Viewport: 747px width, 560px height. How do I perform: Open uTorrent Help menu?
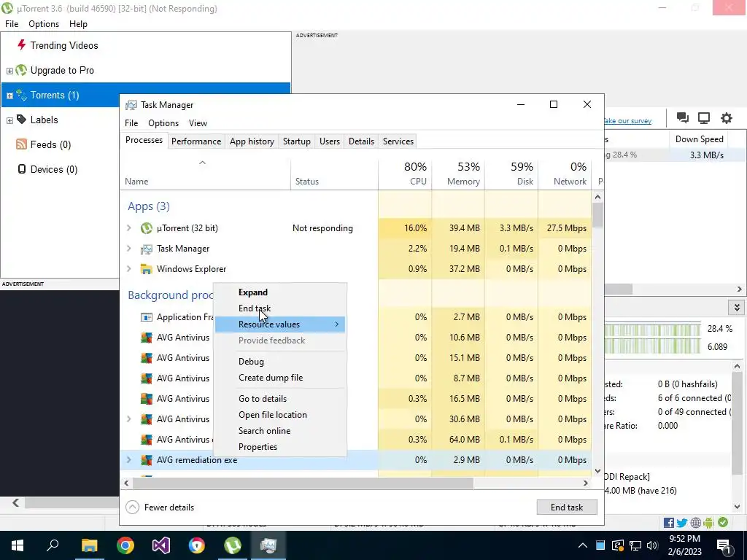(78, 24)
